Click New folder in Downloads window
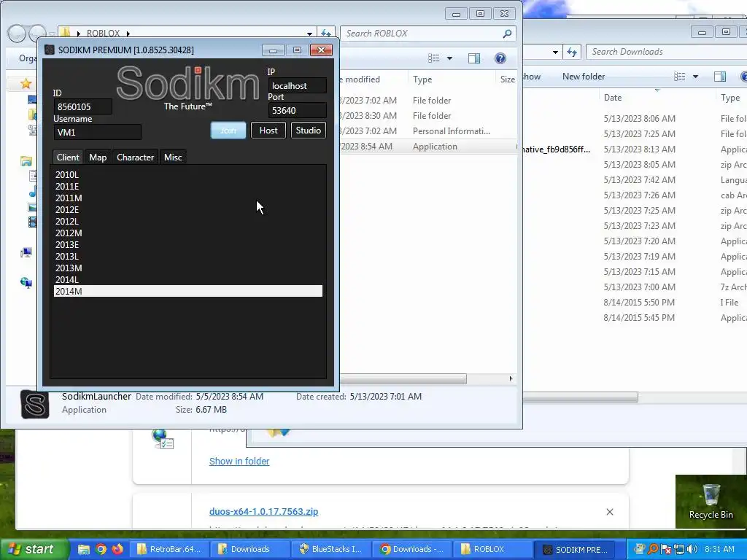 coord(583,76)
